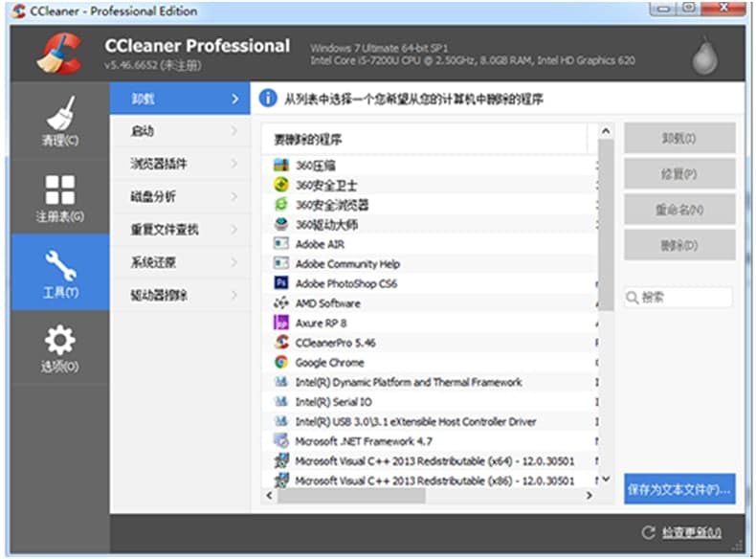
Task: Select the 360安全浏览器 icon
Action: [x=281, y=205]
